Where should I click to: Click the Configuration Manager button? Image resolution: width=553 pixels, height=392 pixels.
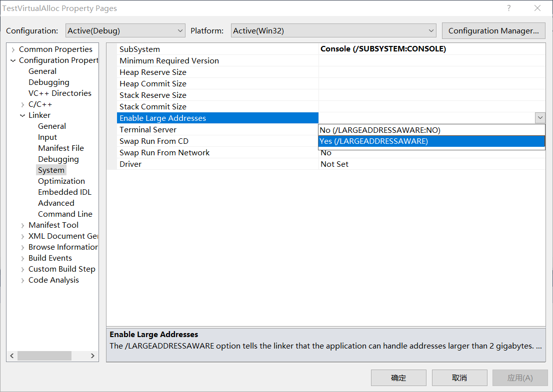pos(493,30)
